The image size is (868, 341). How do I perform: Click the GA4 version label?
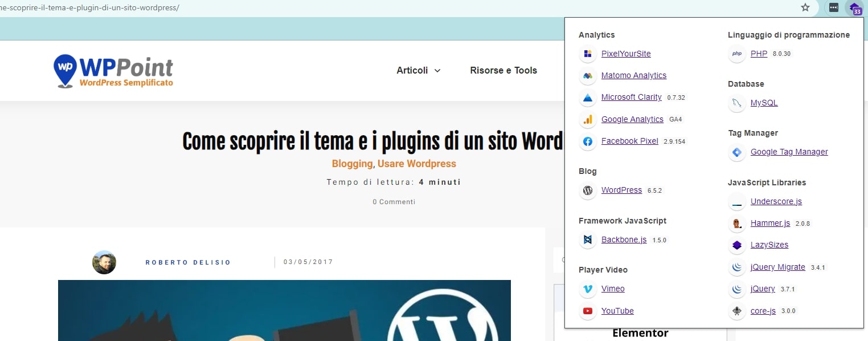(675, 119)
